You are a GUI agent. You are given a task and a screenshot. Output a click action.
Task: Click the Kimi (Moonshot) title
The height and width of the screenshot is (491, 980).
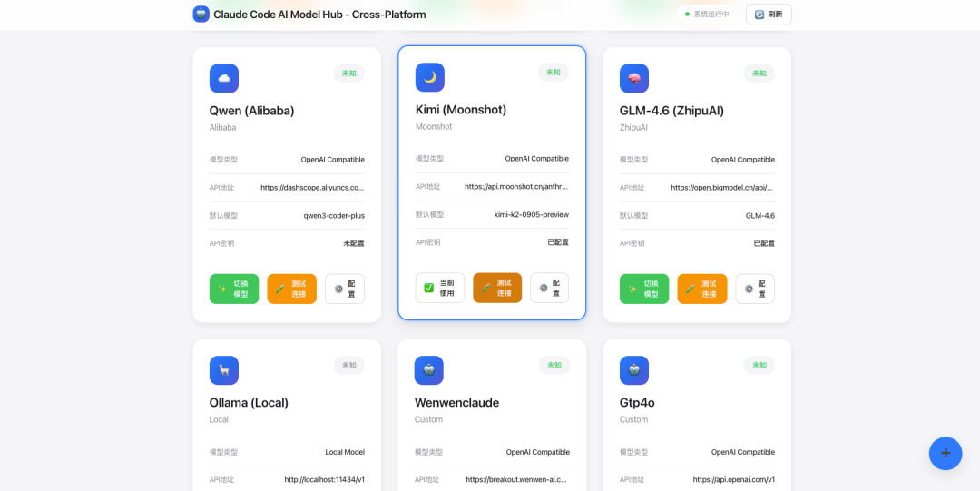coord(461,110)
